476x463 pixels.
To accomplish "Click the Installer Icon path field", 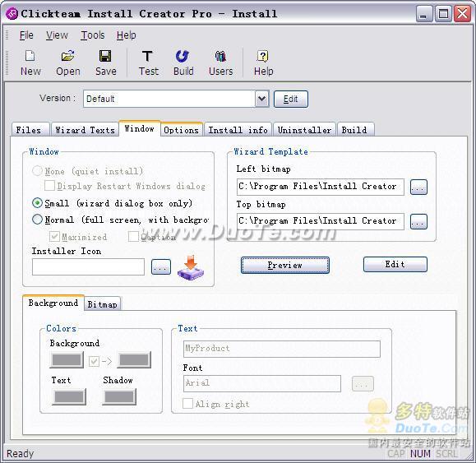I will (88, 267).
